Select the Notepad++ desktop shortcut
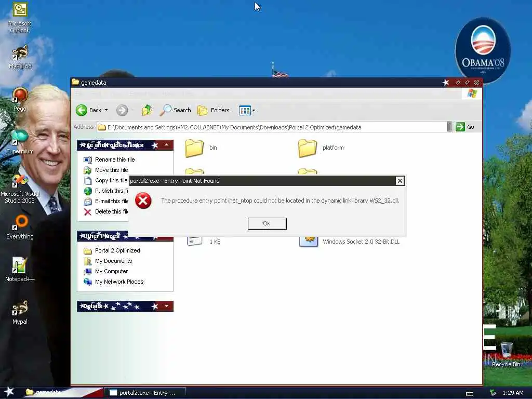The image size is (532, 399). [20, 270]
